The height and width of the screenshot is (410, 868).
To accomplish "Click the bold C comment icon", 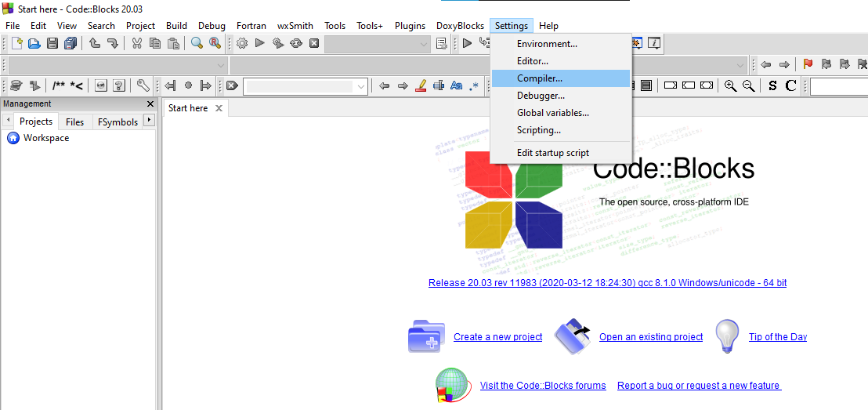I will pyautogui.click(x=791, y=86).
